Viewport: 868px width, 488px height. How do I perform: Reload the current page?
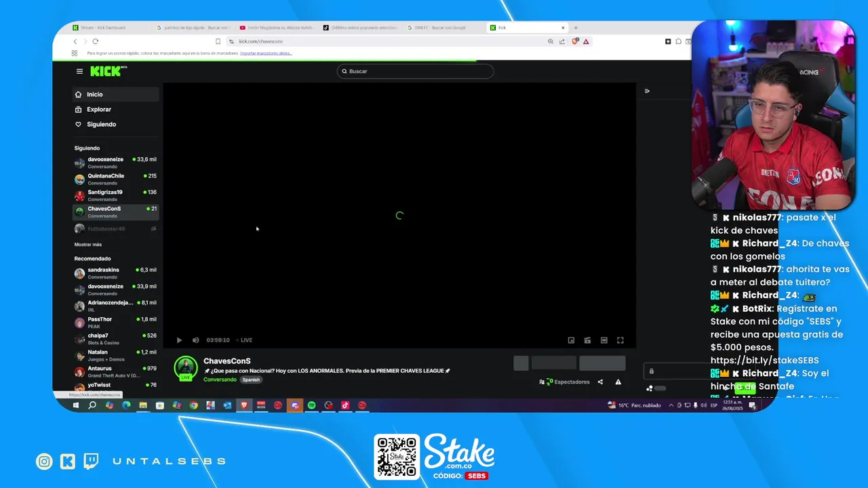[x=95, y=41]
